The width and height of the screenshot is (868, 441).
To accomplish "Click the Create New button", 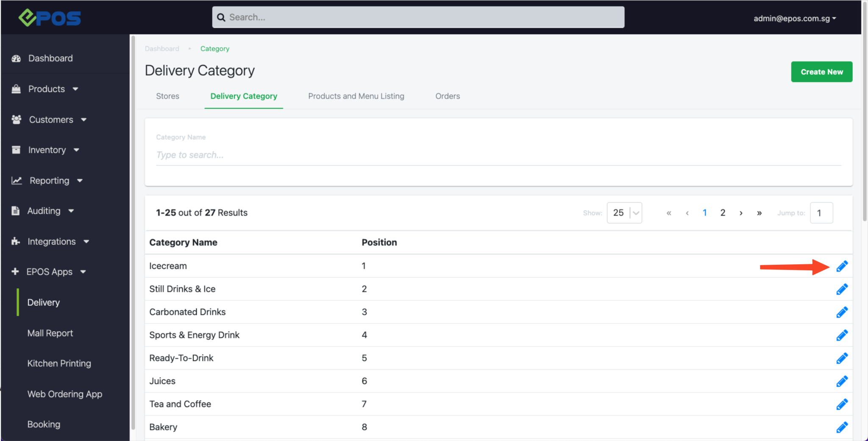I will tap(821, 72).
